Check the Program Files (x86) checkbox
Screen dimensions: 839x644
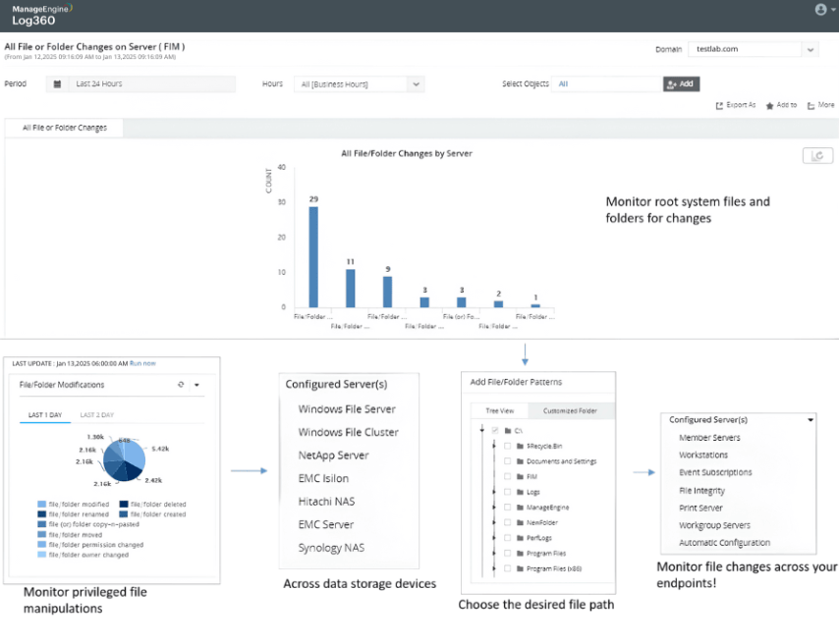507,568
